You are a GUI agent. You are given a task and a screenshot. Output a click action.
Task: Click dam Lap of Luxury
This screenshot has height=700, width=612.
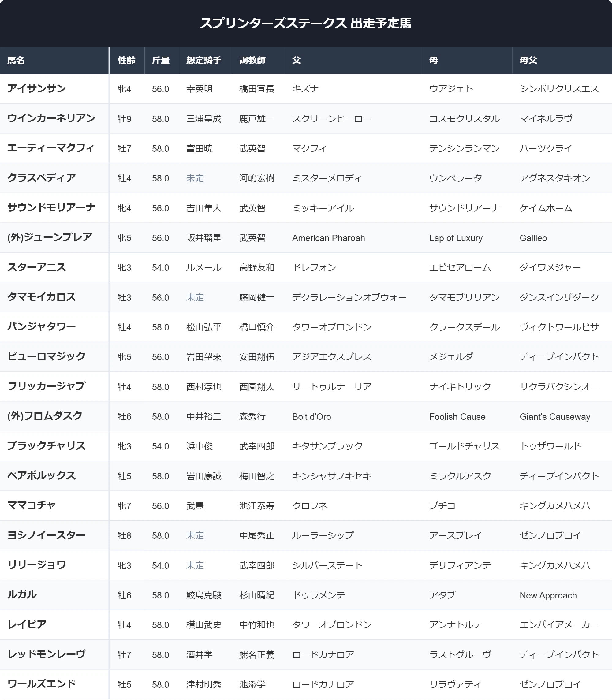click(x=456, y=238)
